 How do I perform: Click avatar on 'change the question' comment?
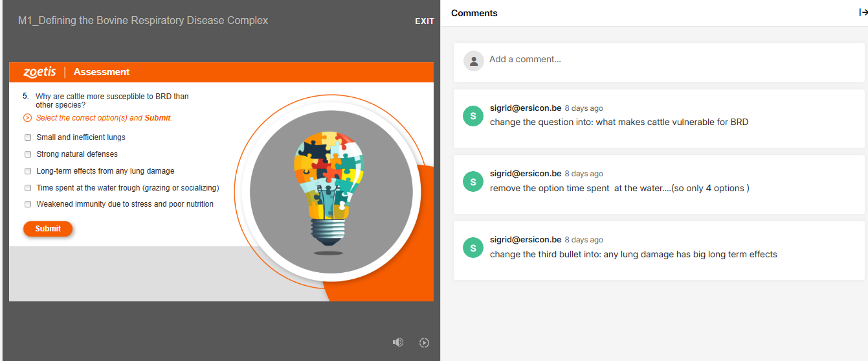pyautogui.click(x=473, y=116)
